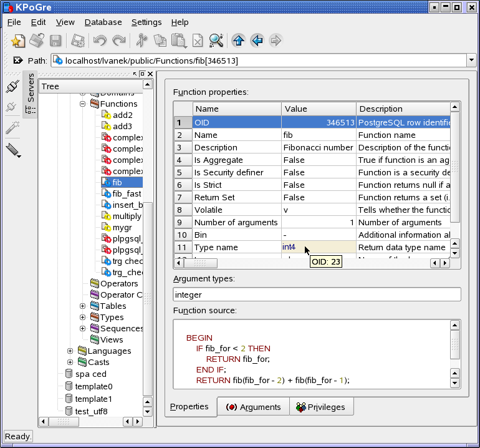480x448 pixels.
Task: Expand the Tables tree node
Action: pos(83,306)
